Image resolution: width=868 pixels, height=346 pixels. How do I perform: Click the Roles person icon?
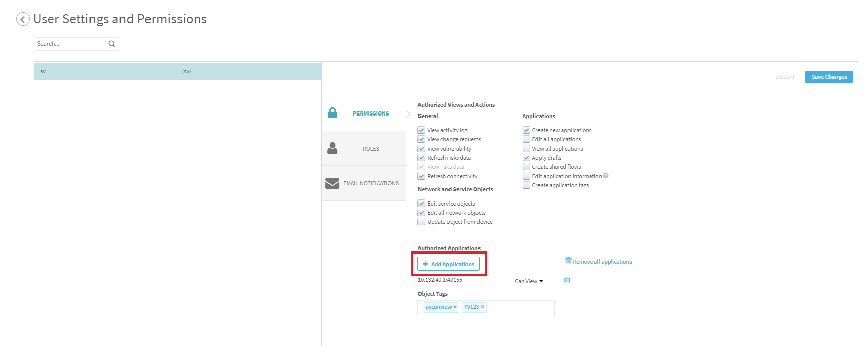[333, 148]
